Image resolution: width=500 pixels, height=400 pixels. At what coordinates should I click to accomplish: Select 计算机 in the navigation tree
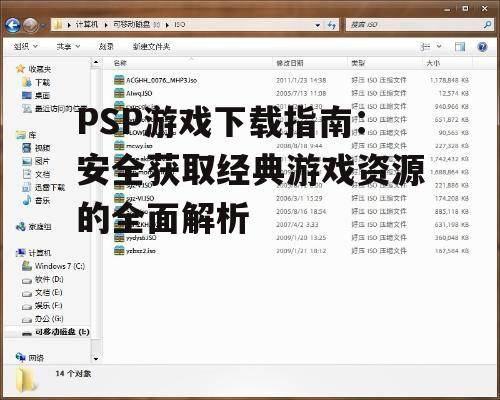(x=40, y=253)
